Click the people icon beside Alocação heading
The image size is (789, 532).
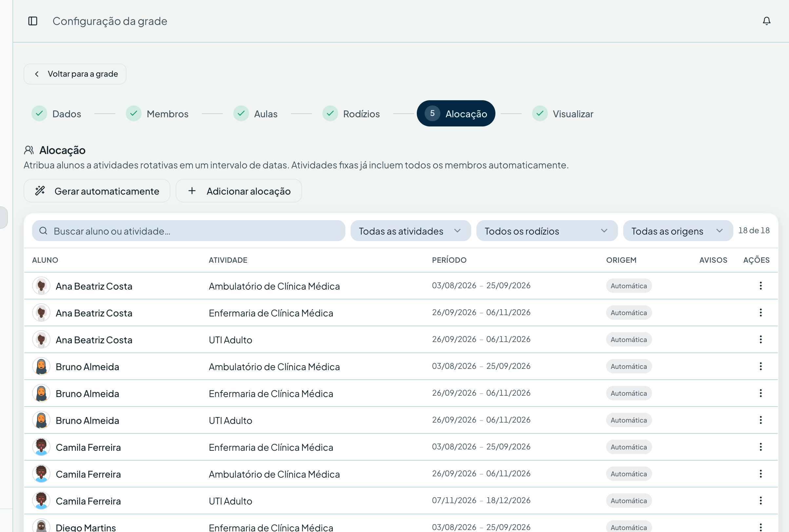[29, 150]
